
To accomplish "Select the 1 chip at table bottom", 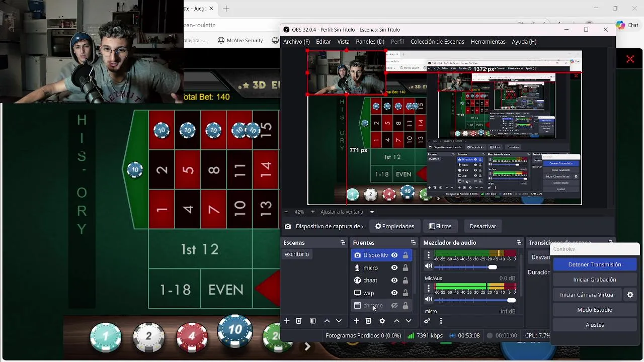I will [106, 337].
